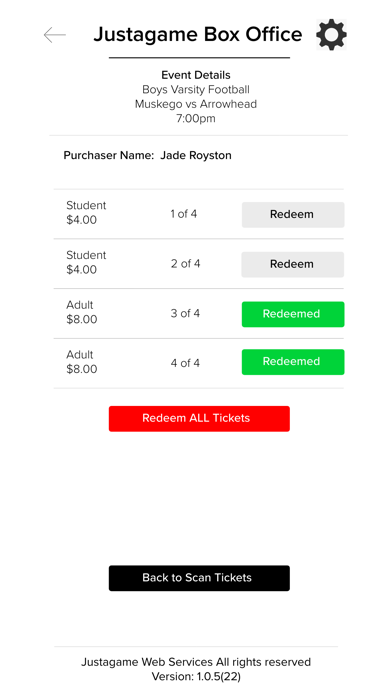This screenshot has width=392, height=696.
Task: Redeem Student ticket 1 of 4
Action: pyautogui.click(x=293, y=215)
